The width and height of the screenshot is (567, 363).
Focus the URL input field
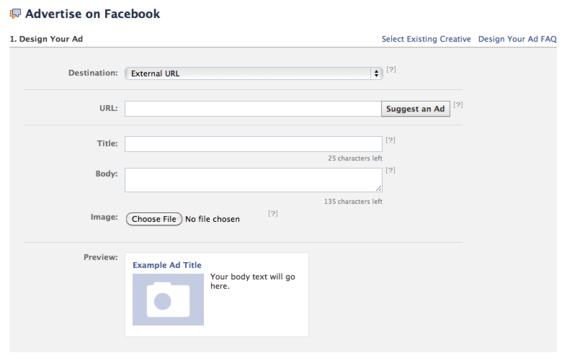click(253, 109)
